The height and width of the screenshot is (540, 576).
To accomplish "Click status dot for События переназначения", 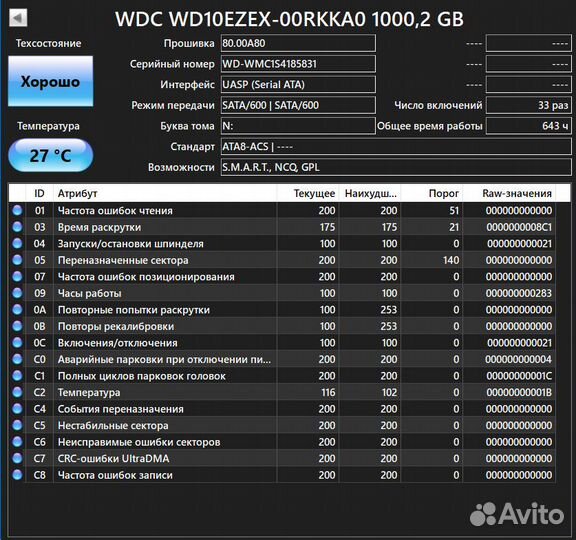I will [17, 409].
